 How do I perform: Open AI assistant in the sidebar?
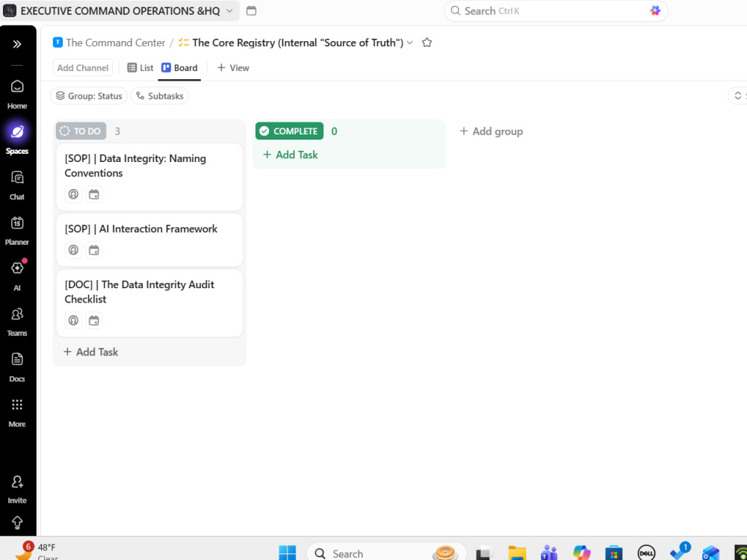tap(17, 276)
